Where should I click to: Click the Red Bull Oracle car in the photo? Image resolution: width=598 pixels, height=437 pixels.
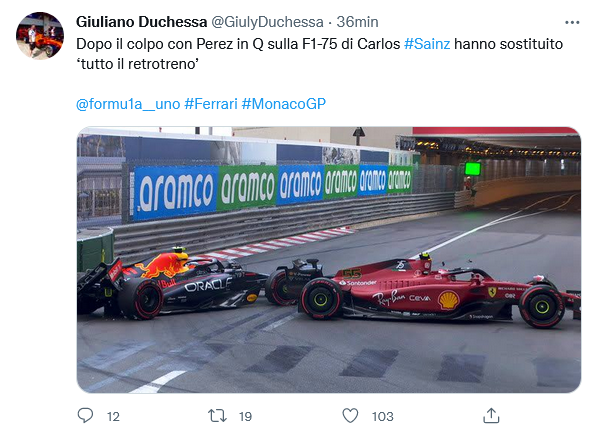[x=170, y=284]
